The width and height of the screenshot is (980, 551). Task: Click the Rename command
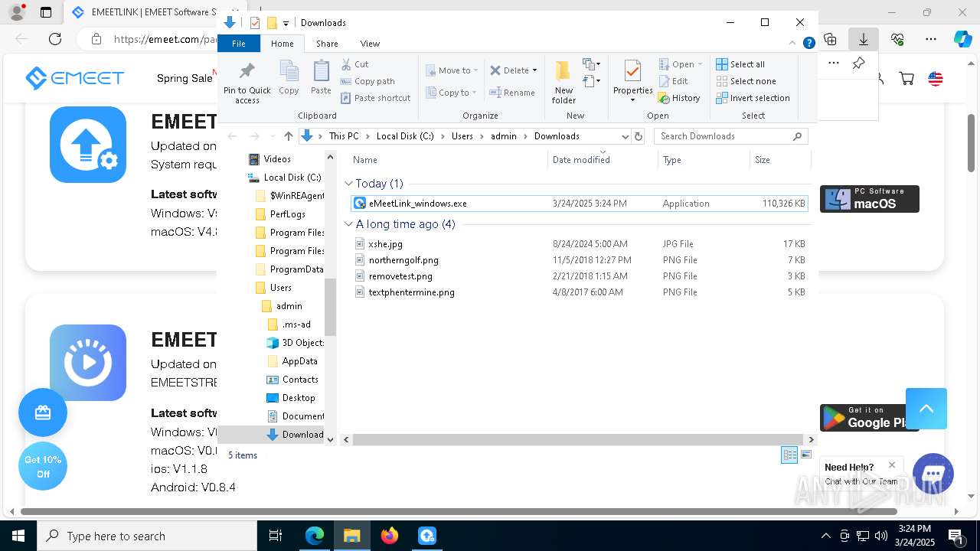click(x=512, y=93)
